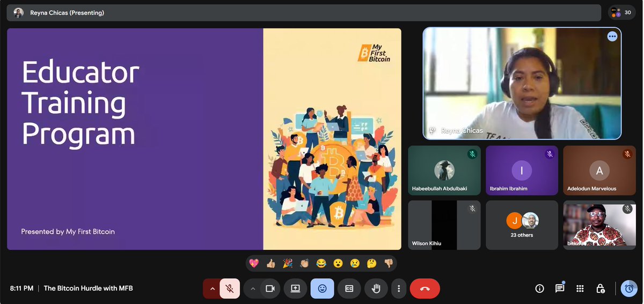644x304 pixels.
Task: Click muted mic icon on Wilson Kihiu tile
Action: coord(472,209)
